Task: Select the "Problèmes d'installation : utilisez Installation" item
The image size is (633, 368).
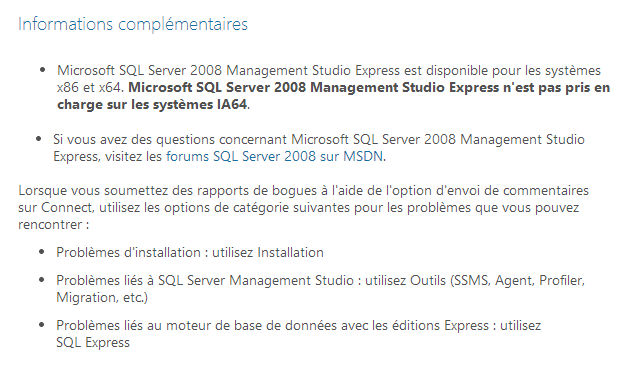Action: point(190,253)
